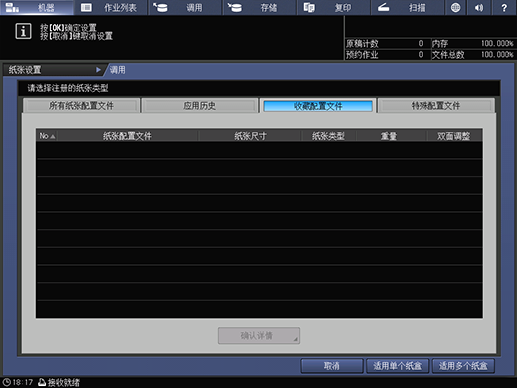Click the 纸张设置 breadcrumb label
The width and height of the screenshot is (517, 388).
pos(25,70)
